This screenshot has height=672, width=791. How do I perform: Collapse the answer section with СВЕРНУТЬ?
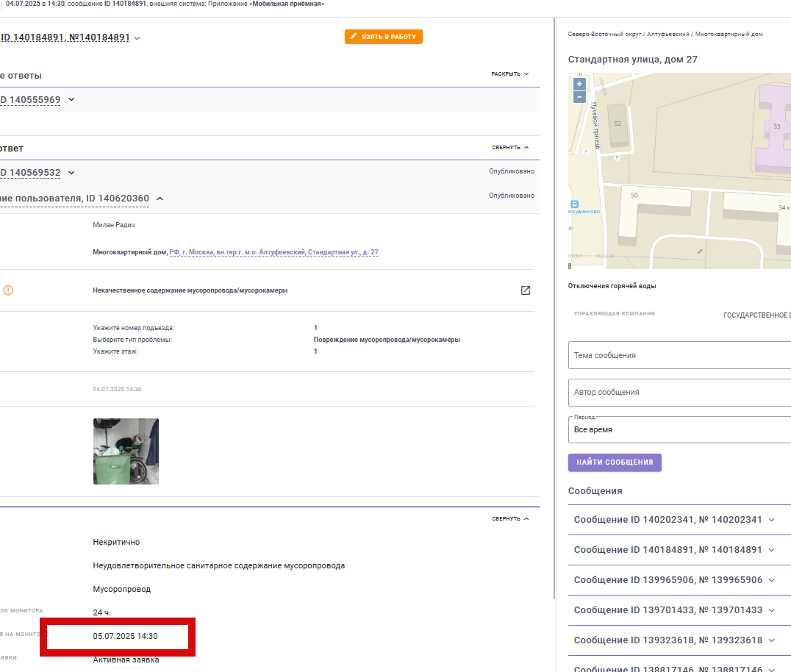pyautogui.click(x=510, y=147)
